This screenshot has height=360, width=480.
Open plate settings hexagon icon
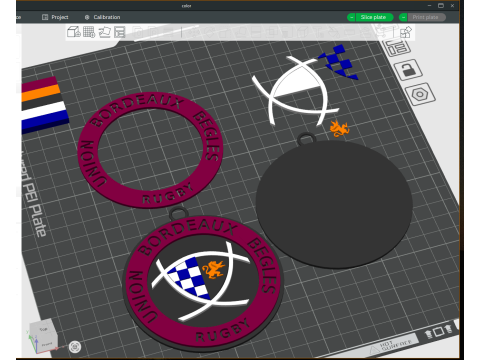click(420, 94)
